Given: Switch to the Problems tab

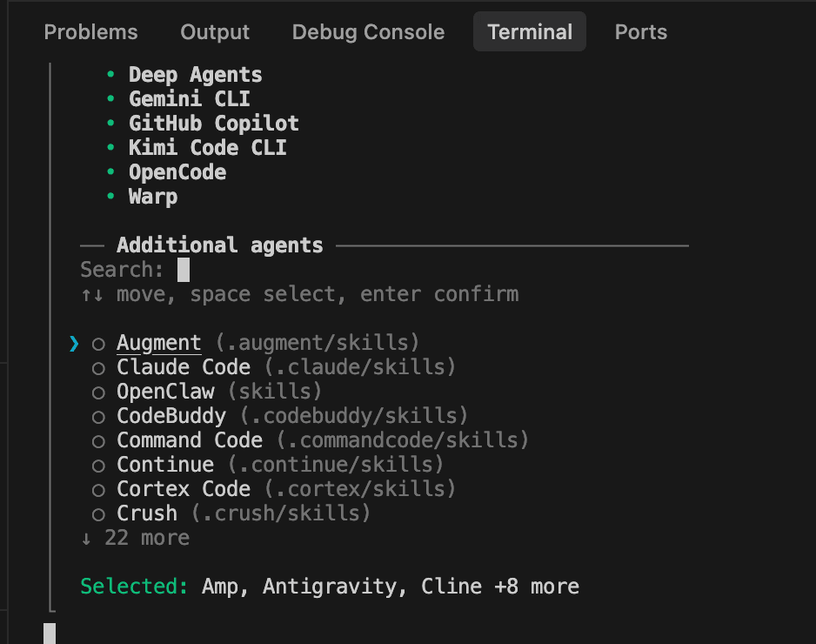Looking at the screenshot, I should [x=90, y=32].
